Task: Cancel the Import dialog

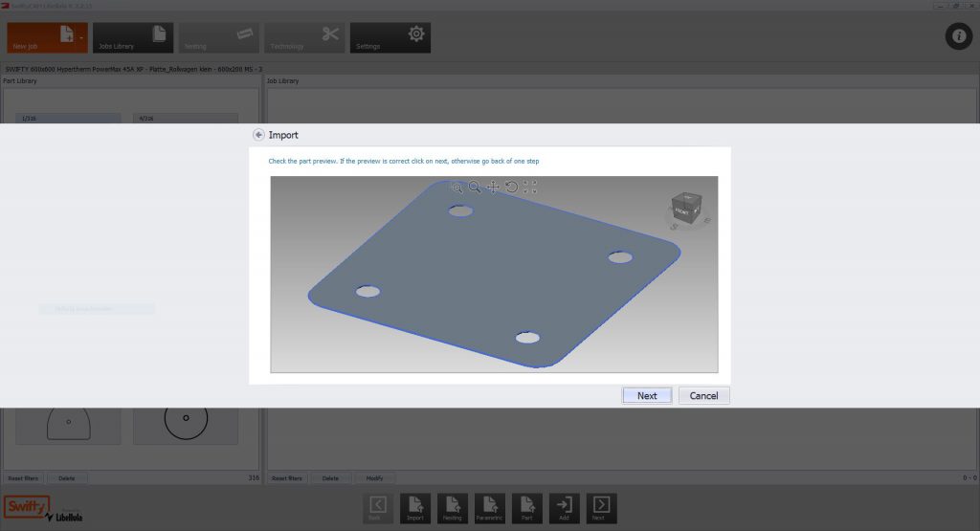Action: tap(703, 395)
